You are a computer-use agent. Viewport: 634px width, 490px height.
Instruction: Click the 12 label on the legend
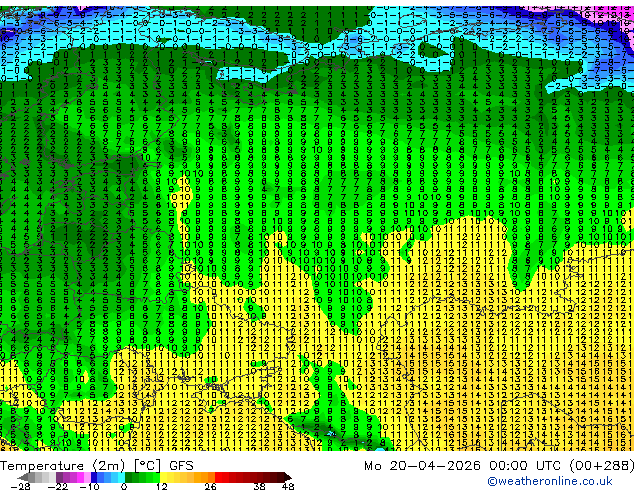tap(162, 486)
